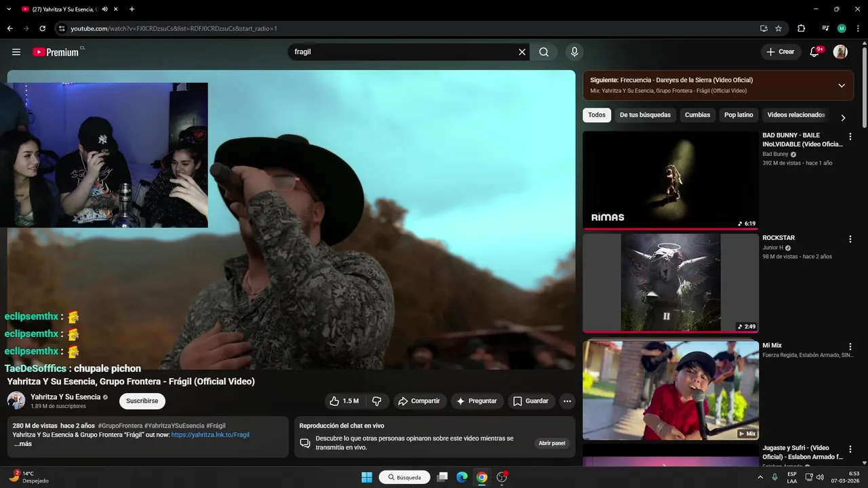Open the browser extensions puzzle icon

pos(802,28)
